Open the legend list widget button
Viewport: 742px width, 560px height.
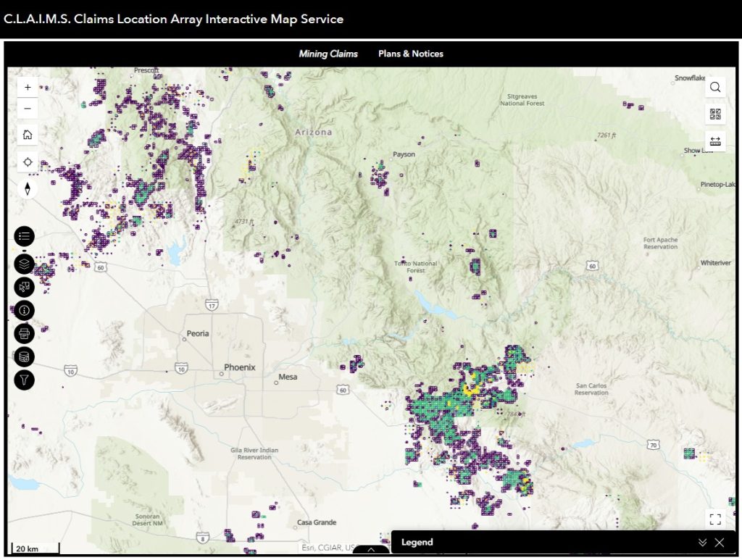tap(25, 236)
